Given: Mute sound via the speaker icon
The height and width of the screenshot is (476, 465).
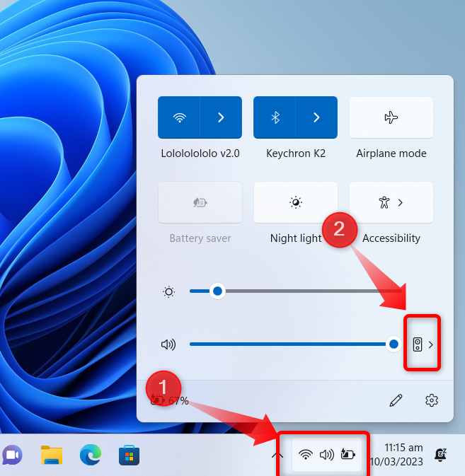Looking at the screenshot, I should point(168,344).
